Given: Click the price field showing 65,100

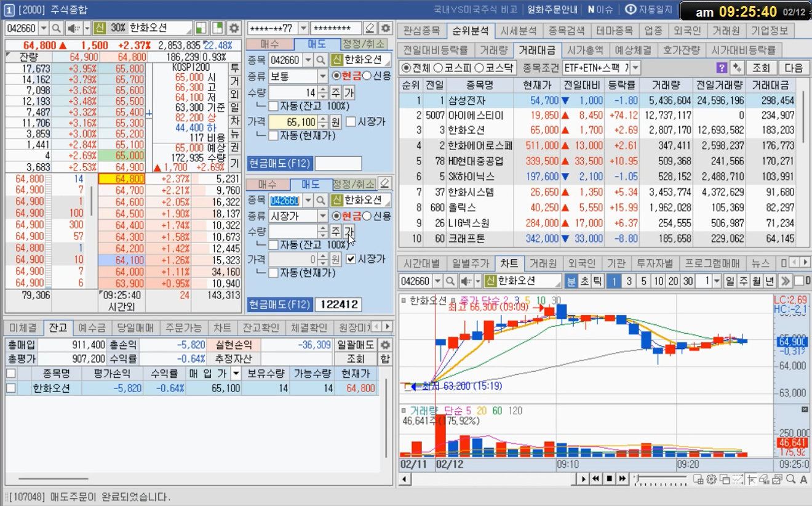Looking at the screenshot, I should pyautogui.click(x=293, y=122).
